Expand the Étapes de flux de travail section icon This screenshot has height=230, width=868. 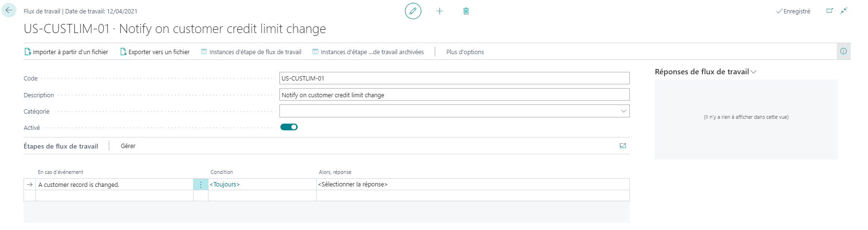(623, 146)
